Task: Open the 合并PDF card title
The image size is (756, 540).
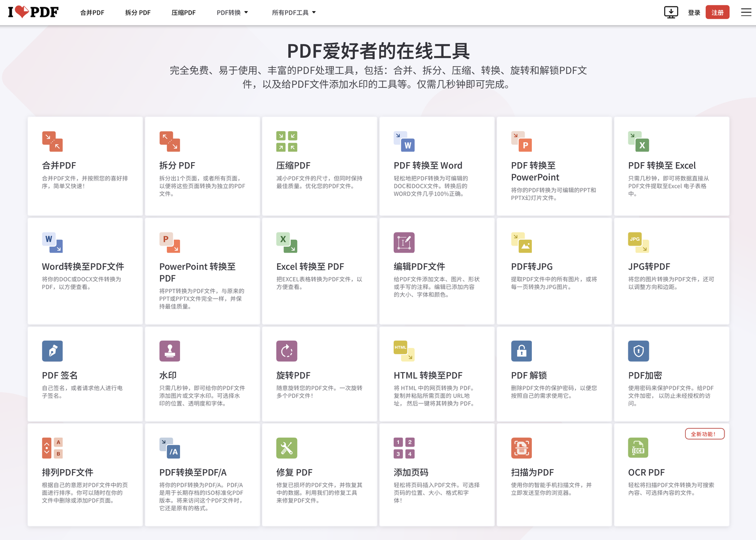Action: (x=59, y=165)
